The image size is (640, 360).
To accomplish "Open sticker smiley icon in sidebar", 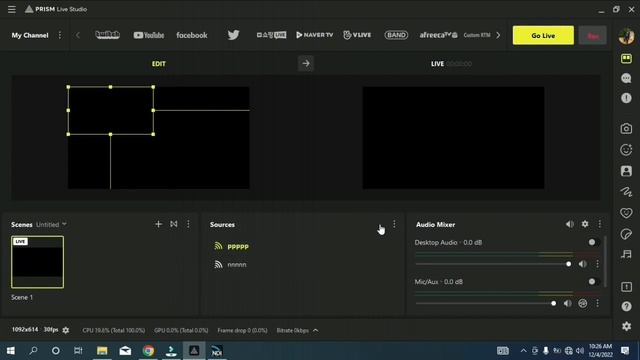I will (x=626, y=150).
